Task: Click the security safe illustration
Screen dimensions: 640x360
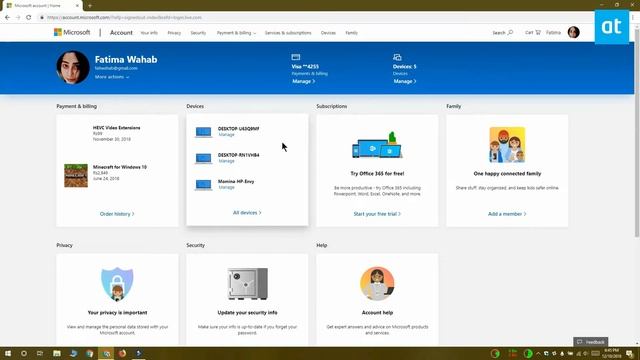Action: (x=247, y=284)
